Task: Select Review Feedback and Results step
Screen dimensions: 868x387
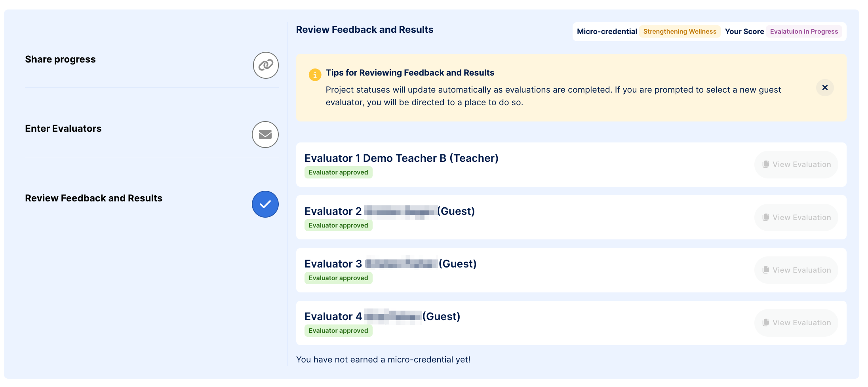Action: (x=93, y=198)
